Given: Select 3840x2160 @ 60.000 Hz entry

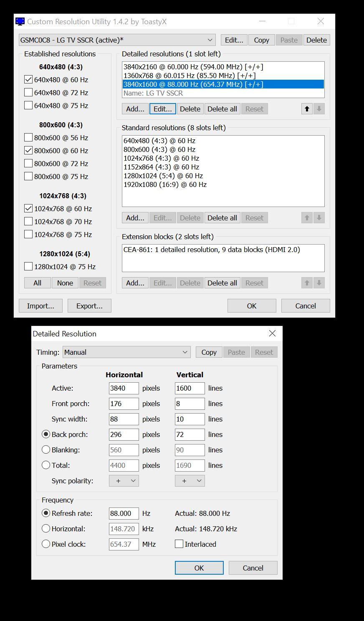Looking at the screenshot, I should click(x=223, y=67).
